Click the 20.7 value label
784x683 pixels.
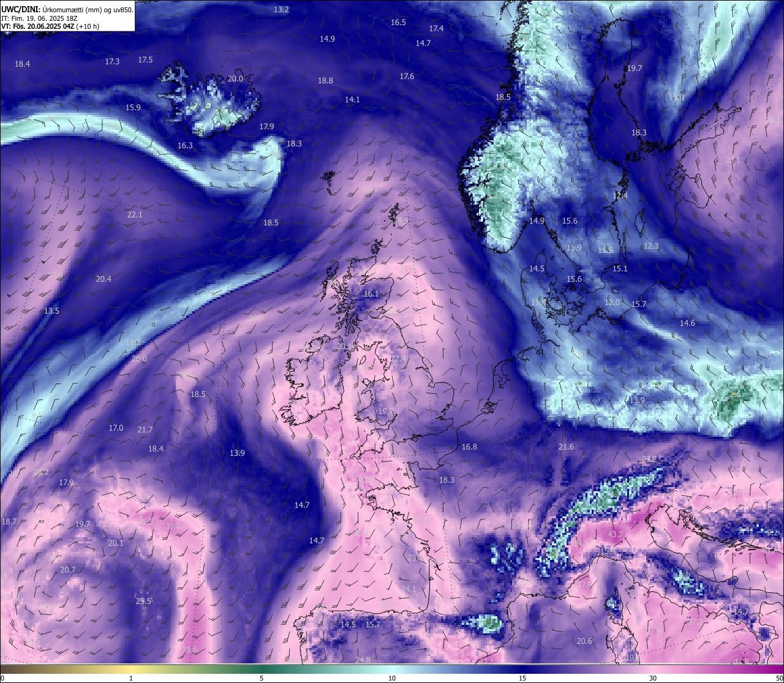67,570
